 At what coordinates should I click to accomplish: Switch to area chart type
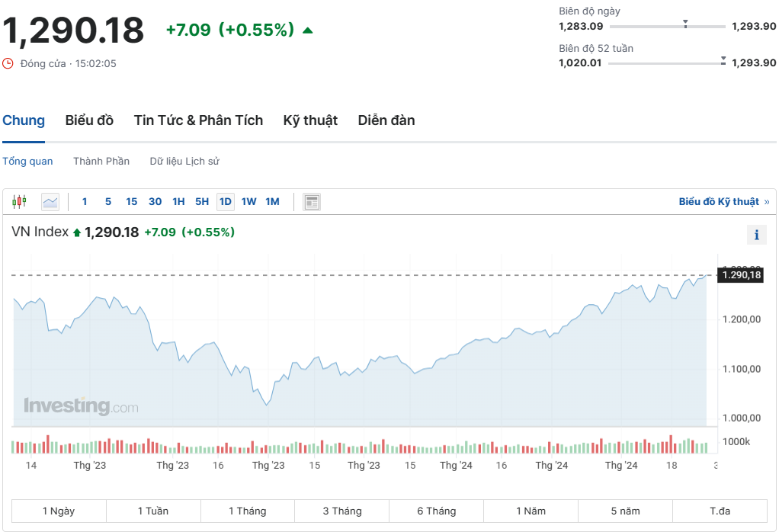pos(50,202)
